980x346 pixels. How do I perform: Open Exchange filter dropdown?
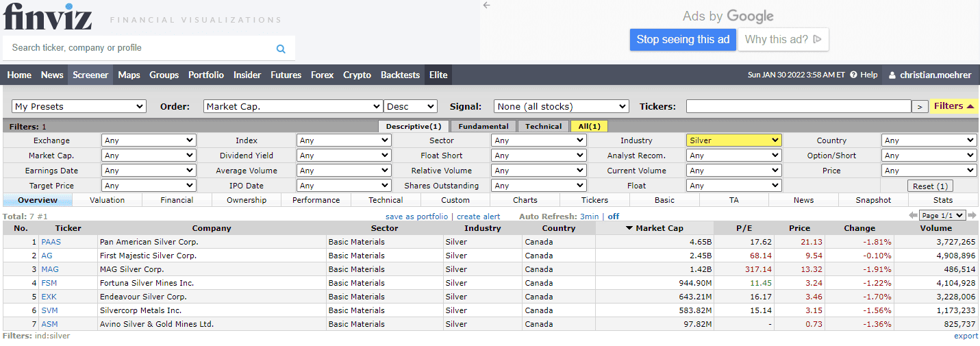click(149, 140)
